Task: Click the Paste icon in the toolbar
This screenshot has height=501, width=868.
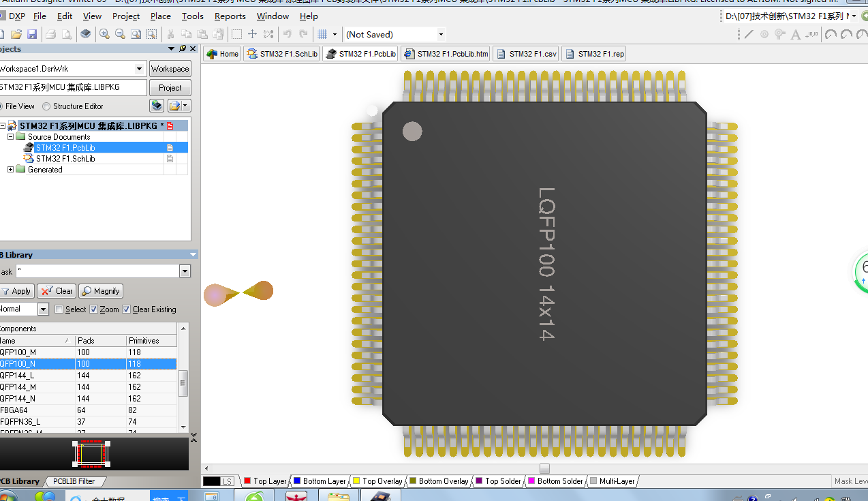Action: [202, 34]
